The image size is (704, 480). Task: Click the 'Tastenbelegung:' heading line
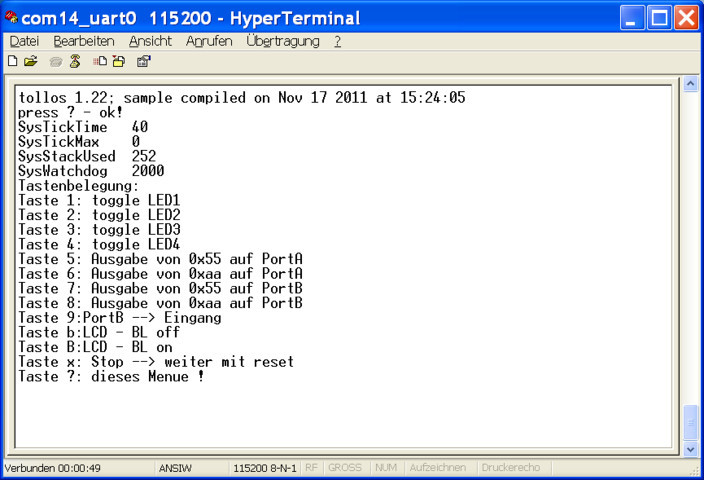[x=79, y=186]
